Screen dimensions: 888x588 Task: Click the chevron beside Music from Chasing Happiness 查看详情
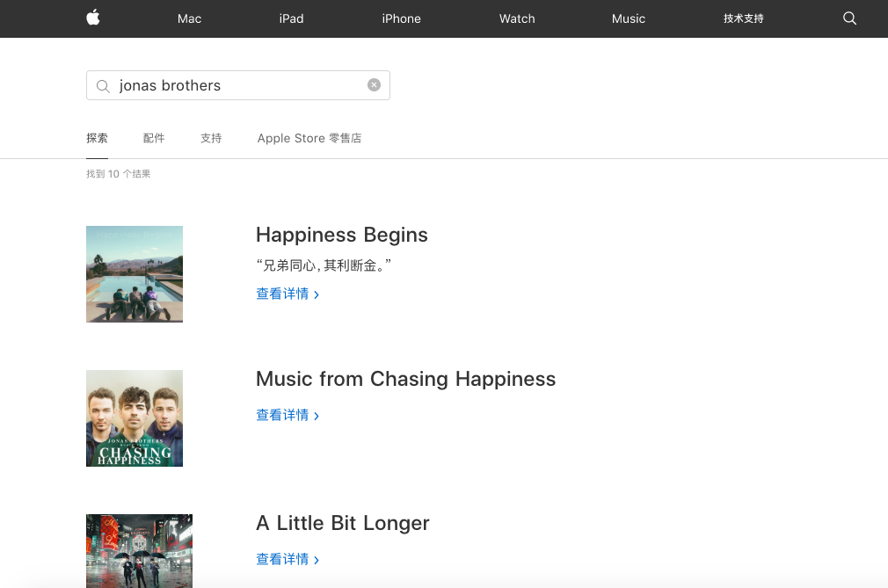point(317,415)
